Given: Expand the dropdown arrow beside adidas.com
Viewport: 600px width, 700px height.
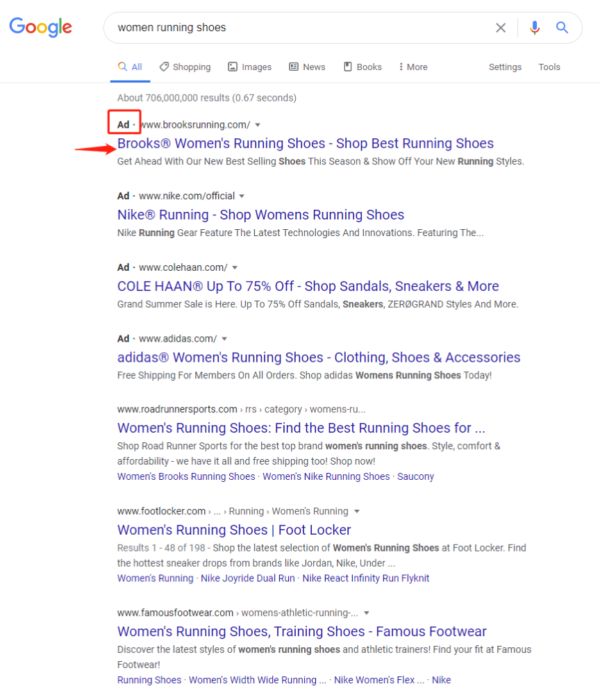Looking at the screenshot, I should 224,339.
